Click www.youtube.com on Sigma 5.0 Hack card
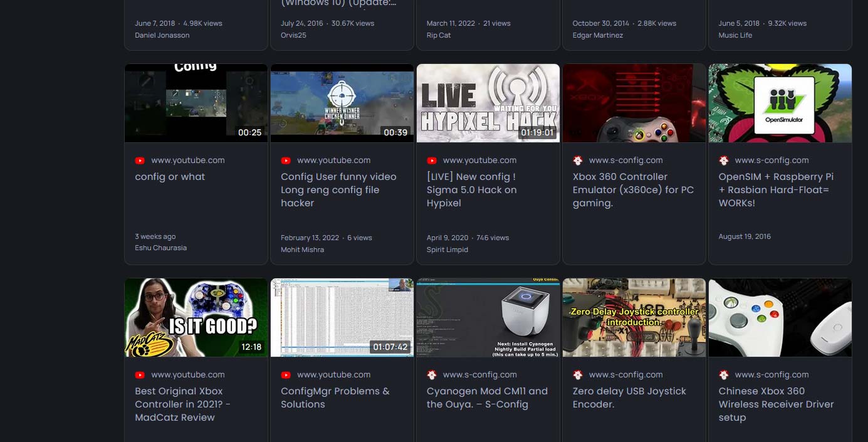 (x=479, y=160)
